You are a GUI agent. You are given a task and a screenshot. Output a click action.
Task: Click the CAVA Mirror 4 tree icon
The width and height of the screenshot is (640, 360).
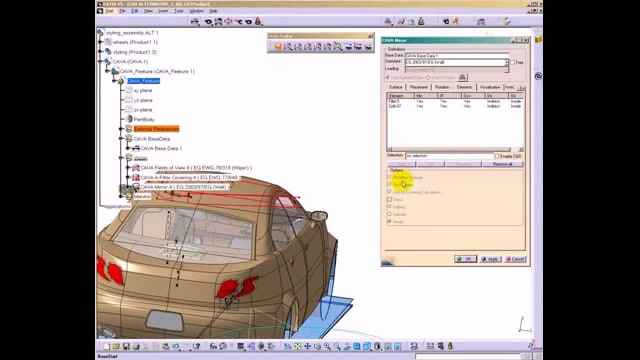[x=136, y=187]
